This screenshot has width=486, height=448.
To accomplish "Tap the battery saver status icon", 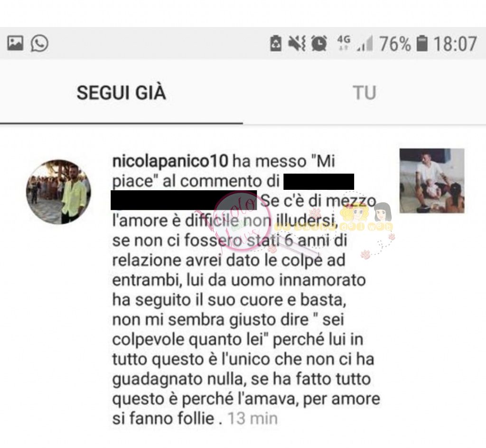I will [x=276, y=43].
